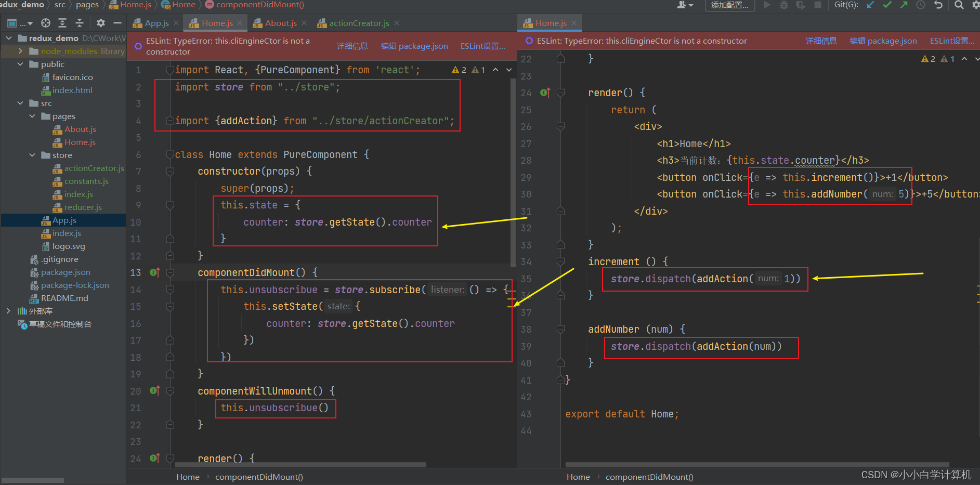The width and height of the screenshot is (980, 485).
Task: Click the Add Configuration button
Action: (x=730, y=5)
